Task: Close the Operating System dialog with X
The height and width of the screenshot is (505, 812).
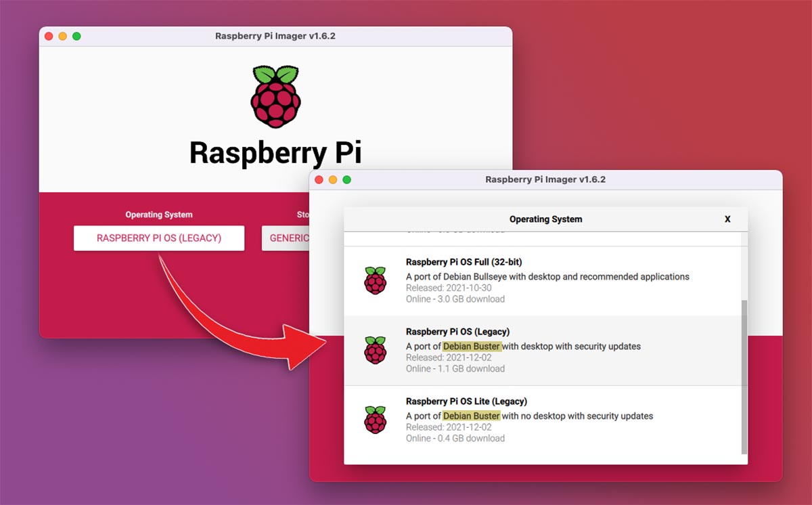Action: 727,219
